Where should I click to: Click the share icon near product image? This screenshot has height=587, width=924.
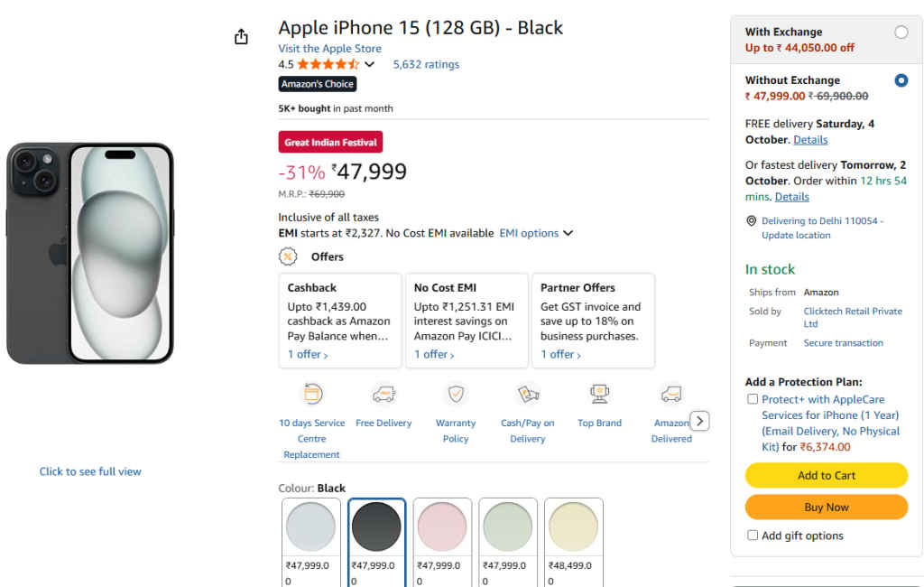pyautogui.click(x=241, y=37)
